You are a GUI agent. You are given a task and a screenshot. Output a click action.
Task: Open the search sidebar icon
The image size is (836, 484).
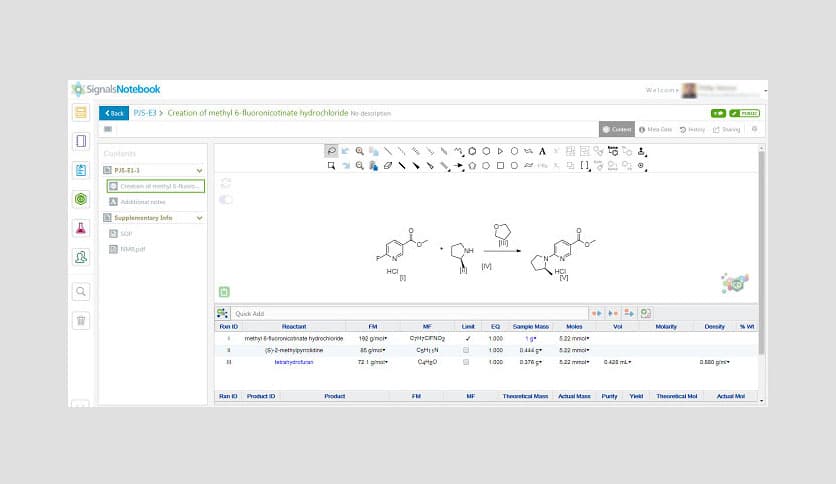81,292
